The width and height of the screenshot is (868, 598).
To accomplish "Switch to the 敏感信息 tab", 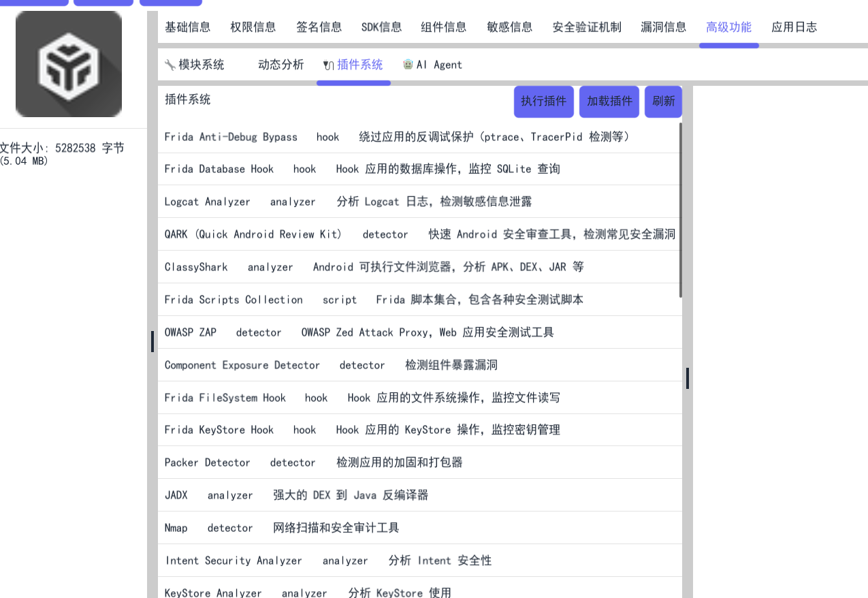I will [509, 27].
